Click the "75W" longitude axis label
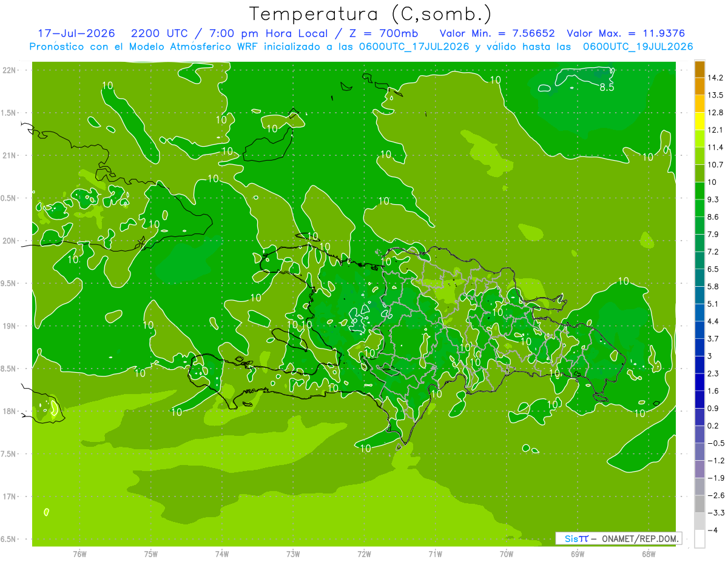Viewport: 728px width, 562px height. coord(151,554)
